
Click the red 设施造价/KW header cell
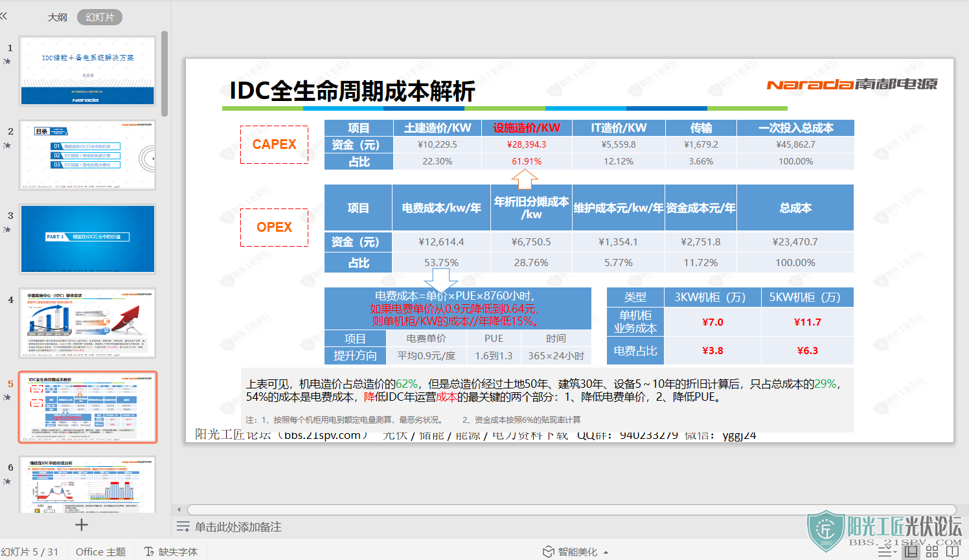tap(527, 128)
